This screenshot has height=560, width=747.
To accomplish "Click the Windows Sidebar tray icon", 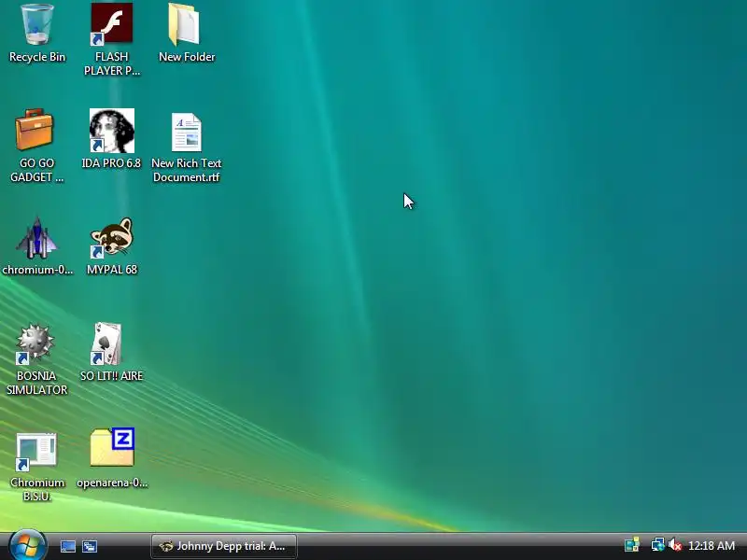I will tap(632, 545).
